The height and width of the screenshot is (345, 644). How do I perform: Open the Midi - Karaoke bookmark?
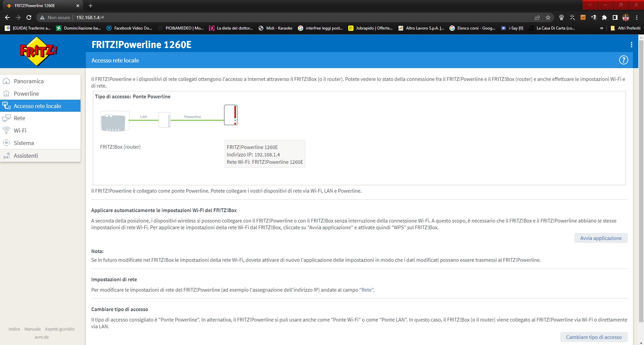[x=275, y=28]
